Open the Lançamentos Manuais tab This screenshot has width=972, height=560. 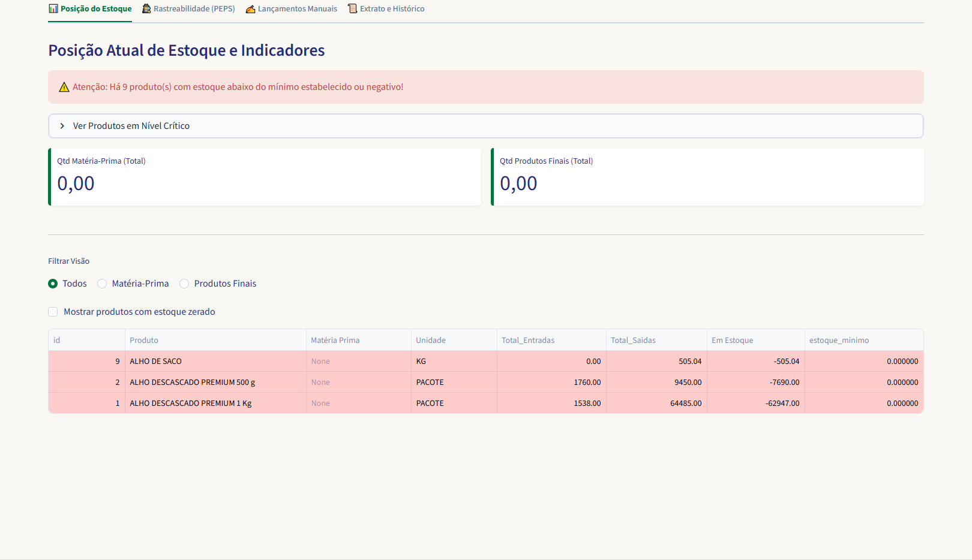[292, 9]
